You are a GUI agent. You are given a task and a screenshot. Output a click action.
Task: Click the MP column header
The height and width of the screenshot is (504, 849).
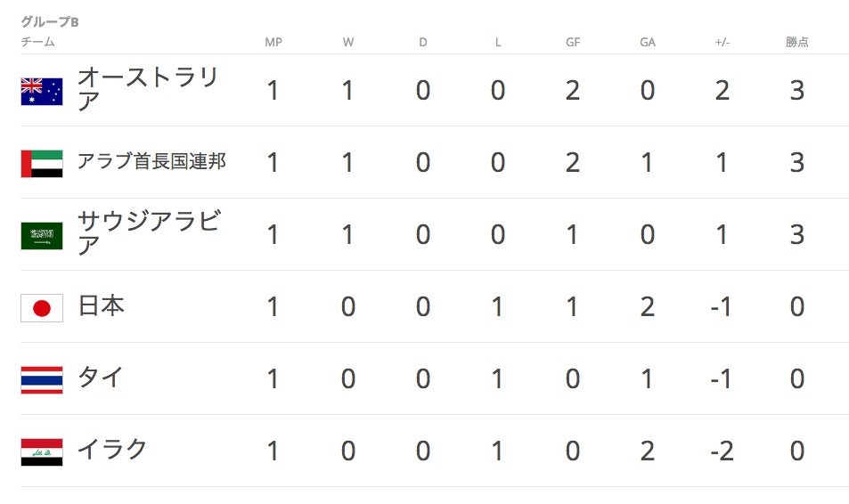point(273,42)
